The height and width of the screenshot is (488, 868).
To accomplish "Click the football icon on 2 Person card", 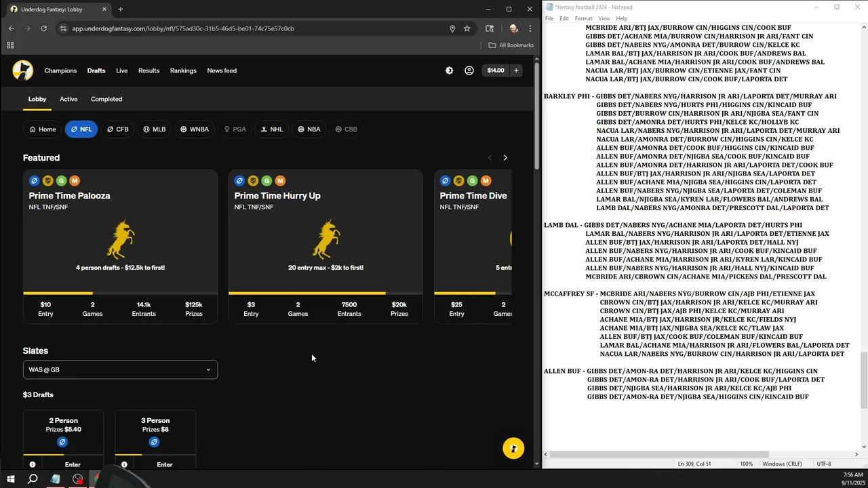I will pos(62,442).
